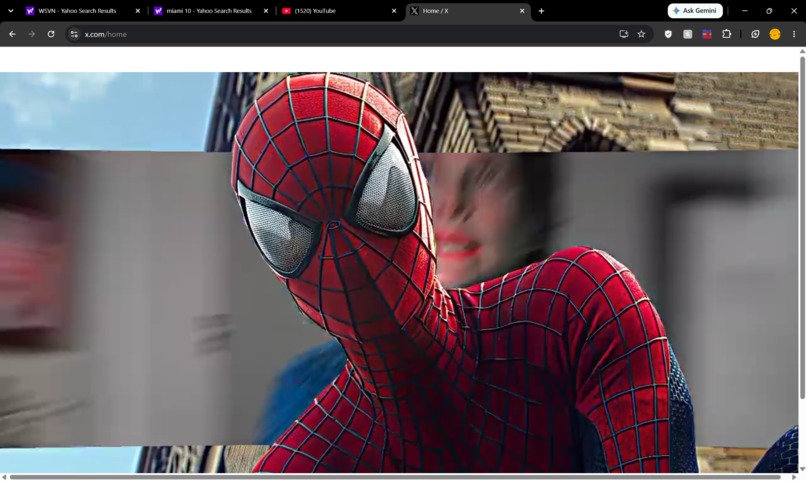Click the leaf-shaped icon next to profile avatar
806x481 pixels.
(x=755, y=34)
